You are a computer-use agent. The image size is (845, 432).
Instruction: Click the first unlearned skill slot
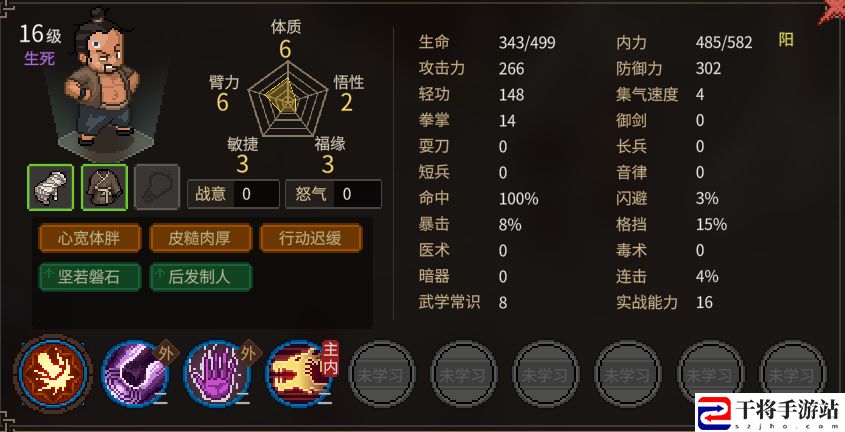pos(381,373)
